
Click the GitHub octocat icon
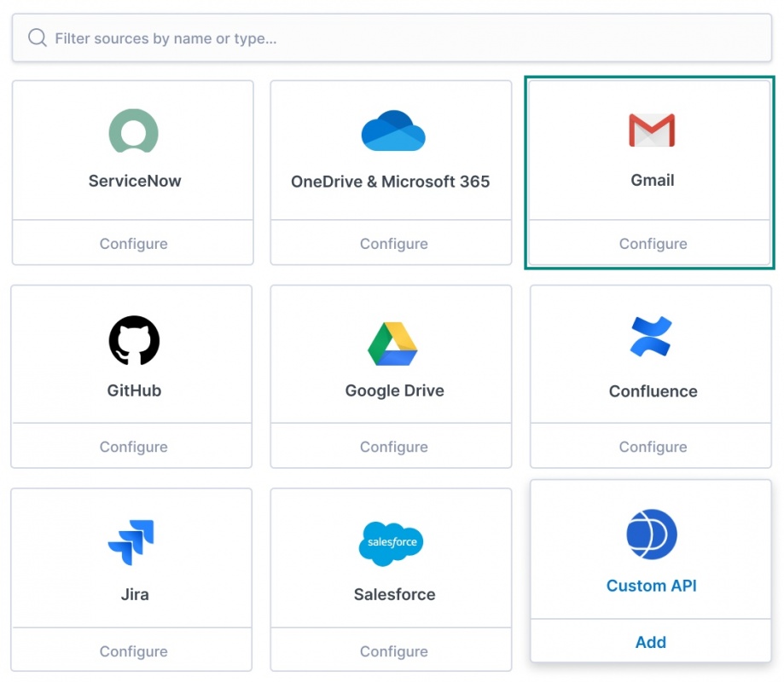(134, 340)
